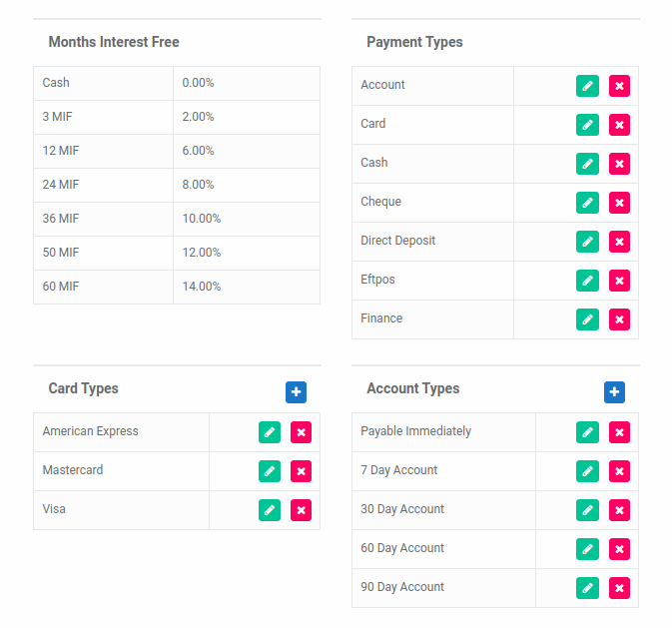The height and width of the screenshot is (628, 672).
Task: Add a new account type
Action: coord(614,392)
